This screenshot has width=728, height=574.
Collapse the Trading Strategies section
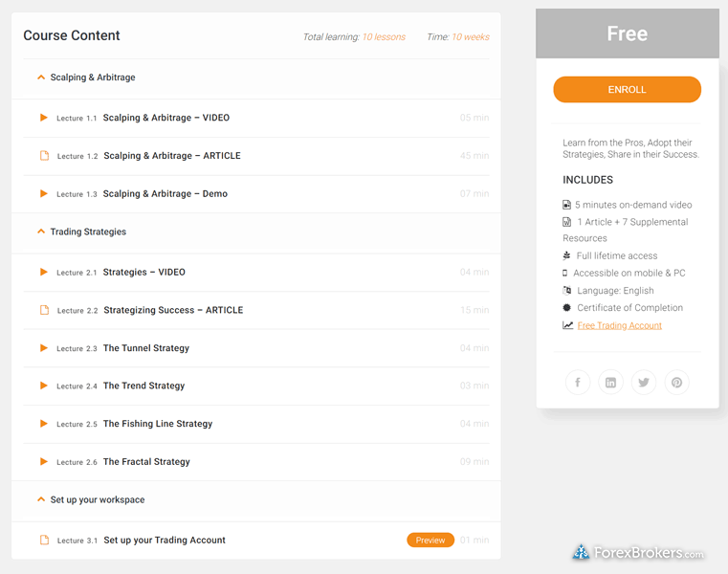click(40, 232)
